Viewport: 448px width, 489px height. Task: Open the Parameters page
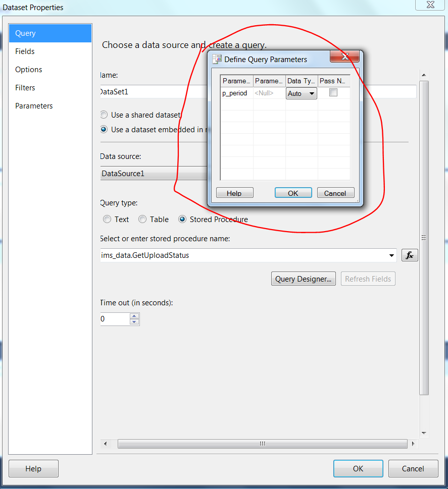point(51,106)
